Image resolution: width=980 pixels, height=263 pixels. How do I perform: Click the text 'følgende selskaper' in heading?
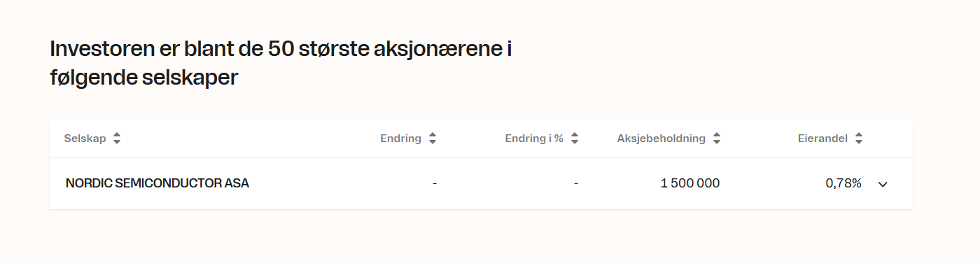(x=144, y=78)
